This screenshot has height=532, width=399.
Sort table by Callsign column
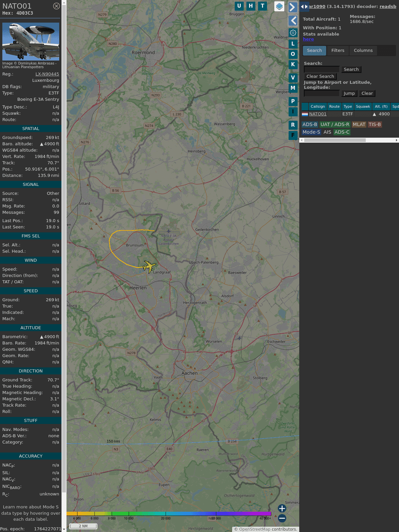tap(318, 106)
